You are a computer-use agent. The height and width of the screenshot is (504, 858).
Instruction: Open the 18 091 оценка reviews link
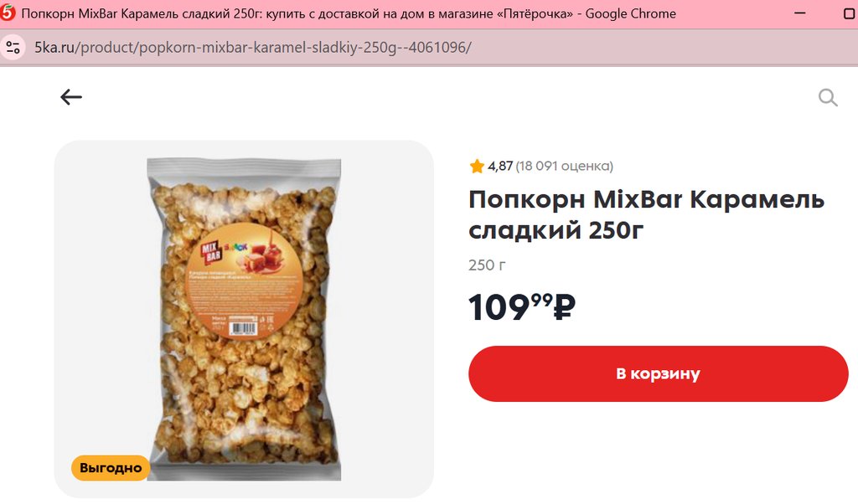(564, 166)
